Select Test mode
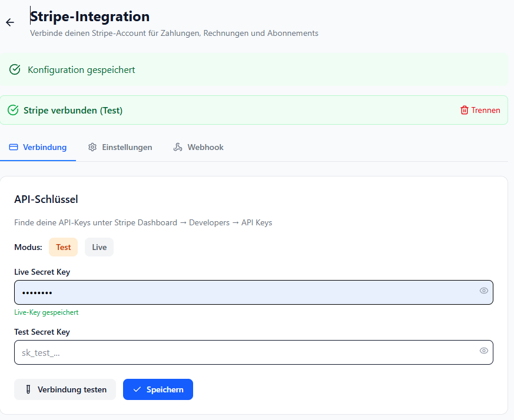The image size is (514, 420). tap(63, 247)
